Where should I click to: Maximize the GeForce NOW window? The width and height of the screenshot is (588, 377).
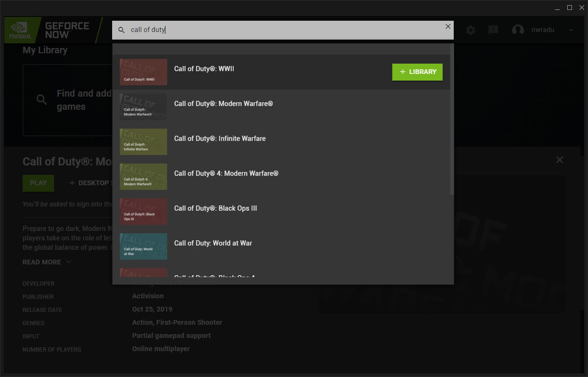click(570, 7)
